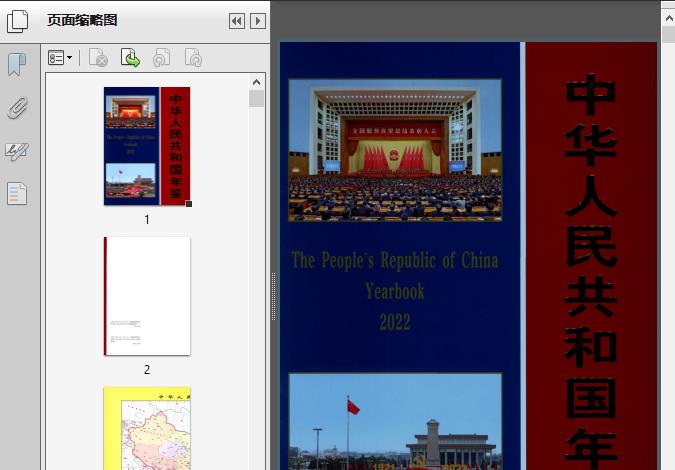Click the page 1 thumbnail view-box handle
The height and width of the screenshot is (470, 675).
click(189, 204)
